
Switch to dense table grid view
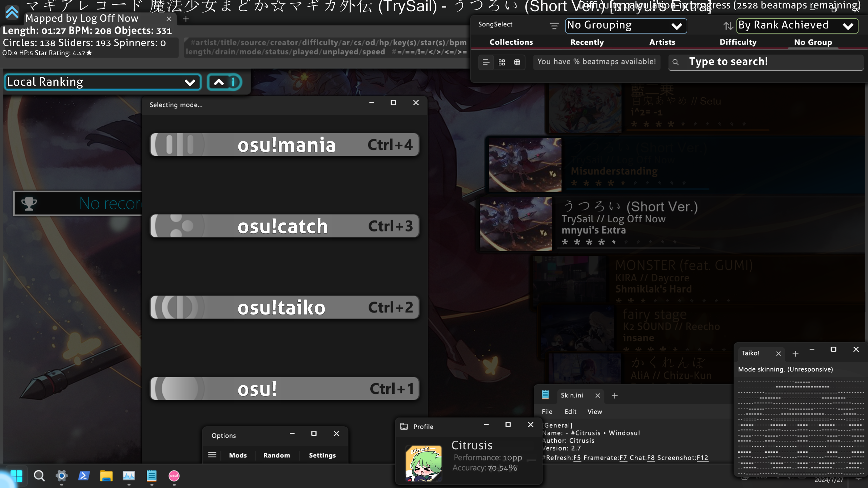tap(517, 62)
